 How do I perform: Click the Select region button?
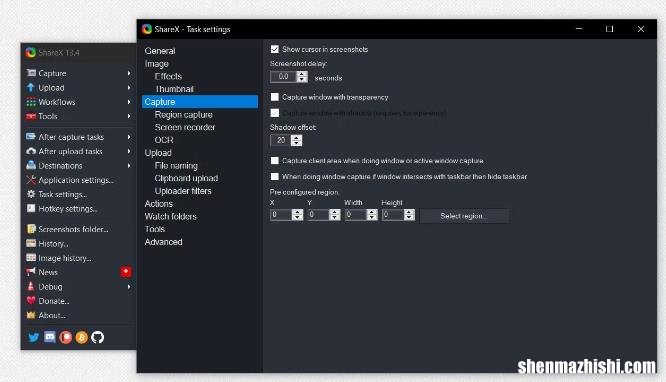pyautogui.click(x=465, y=216)
